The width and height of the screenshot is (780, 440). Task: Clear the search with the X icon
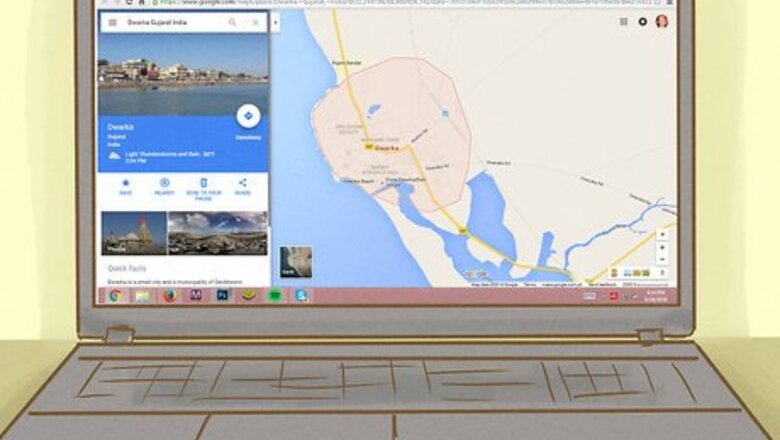click(256, 22)
